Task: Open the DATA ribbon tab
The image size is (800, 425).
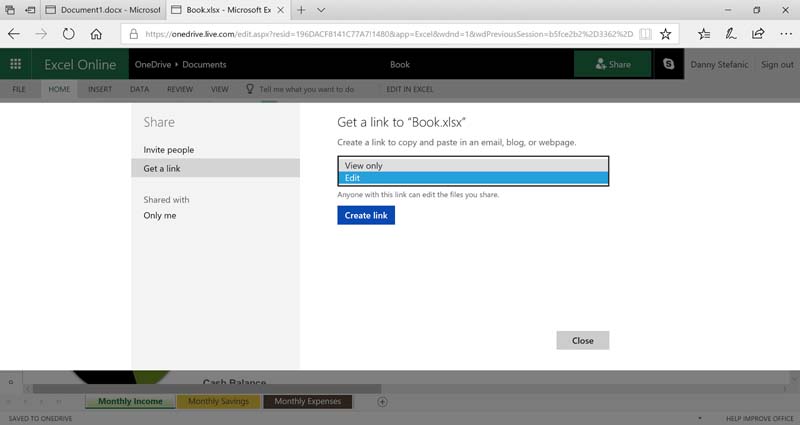Action: pos(139,89)
